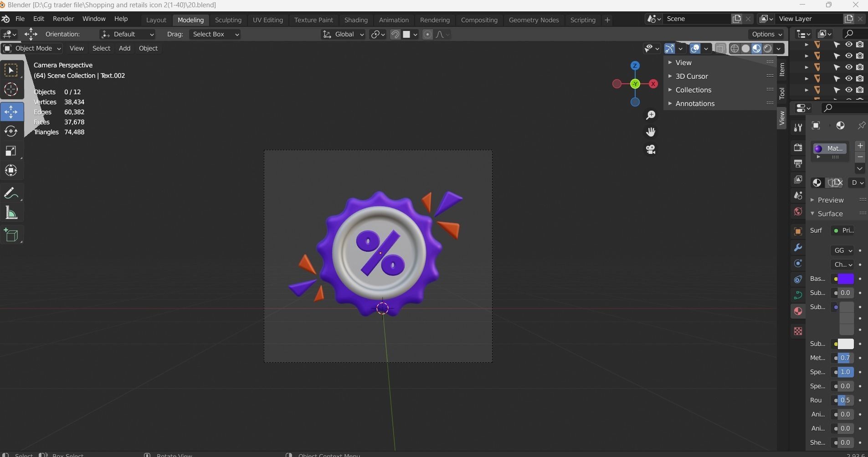Open the Render properties tab
This screenshot has width=868, height=457.
[x=798, y=147]
